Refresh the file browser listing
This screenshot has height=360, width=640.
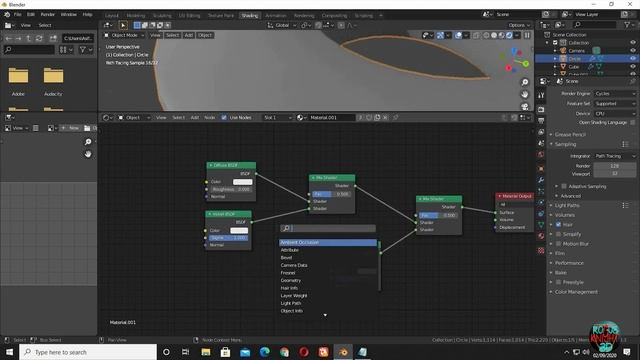[x=39, y=38]
